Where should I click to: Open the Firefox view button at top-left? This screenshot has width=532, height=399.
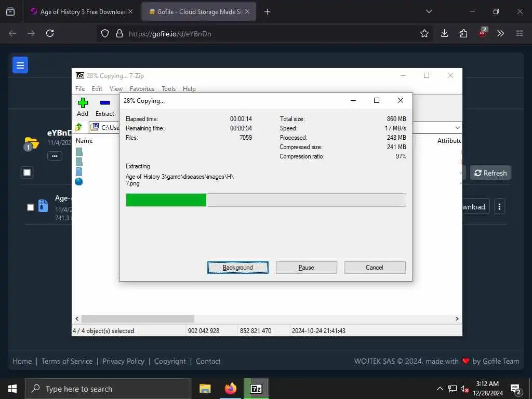coord(10,11)
